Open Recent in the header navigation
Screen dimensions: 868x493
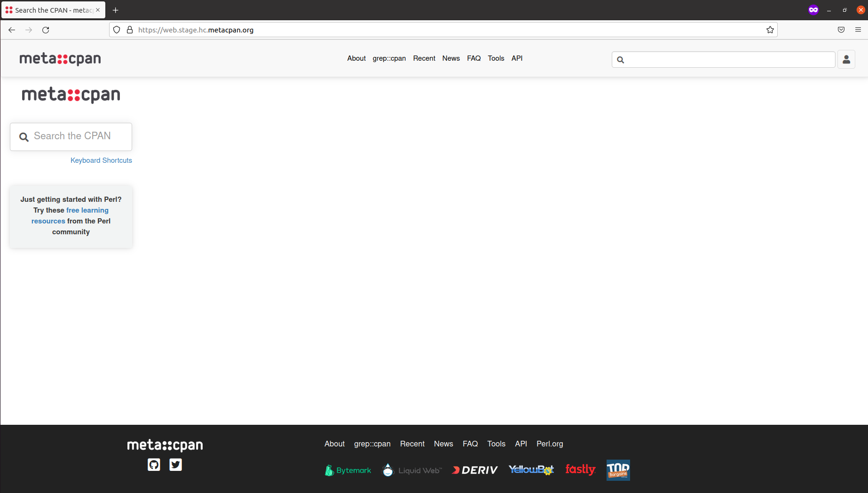[x=424, y=58]
